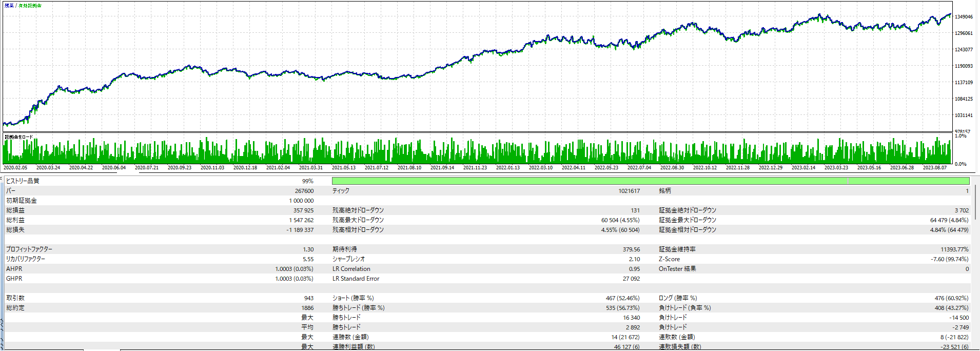
Task: Click the 2020.02.05 date axis label
Action: (15, 168)
